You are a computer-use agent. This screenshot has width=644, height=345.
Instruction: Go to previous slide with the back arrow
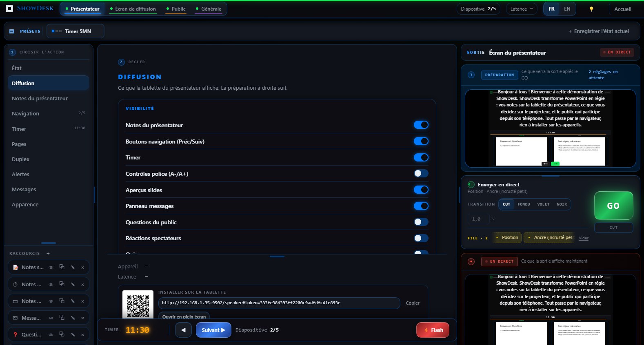[183, 330]
